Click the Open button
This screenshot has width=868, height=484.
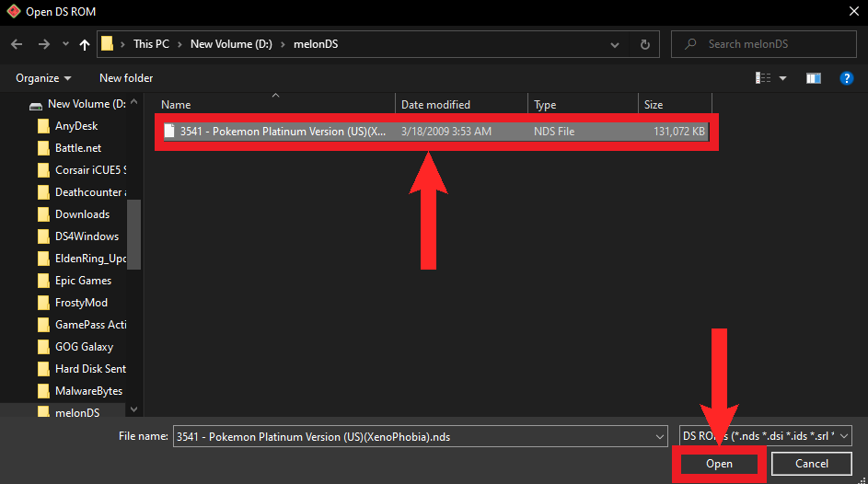tap(719, 464)
